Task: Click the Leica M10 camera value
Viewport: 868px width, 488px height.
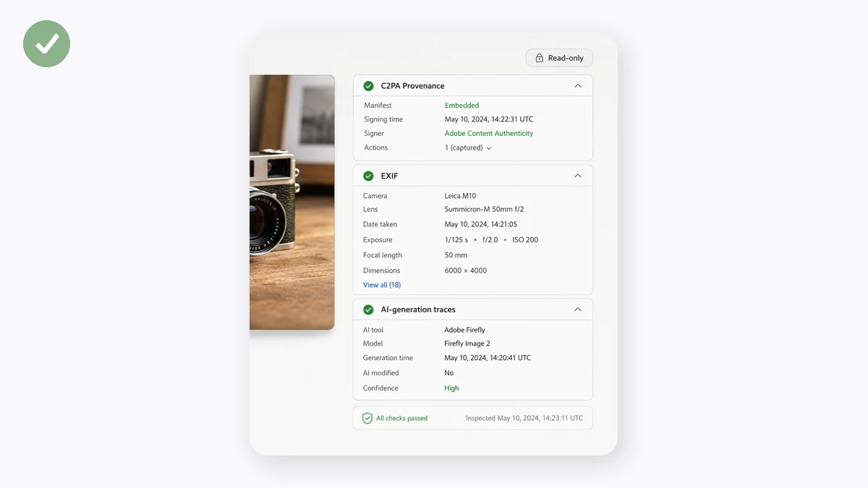Action: click(460, 196)
